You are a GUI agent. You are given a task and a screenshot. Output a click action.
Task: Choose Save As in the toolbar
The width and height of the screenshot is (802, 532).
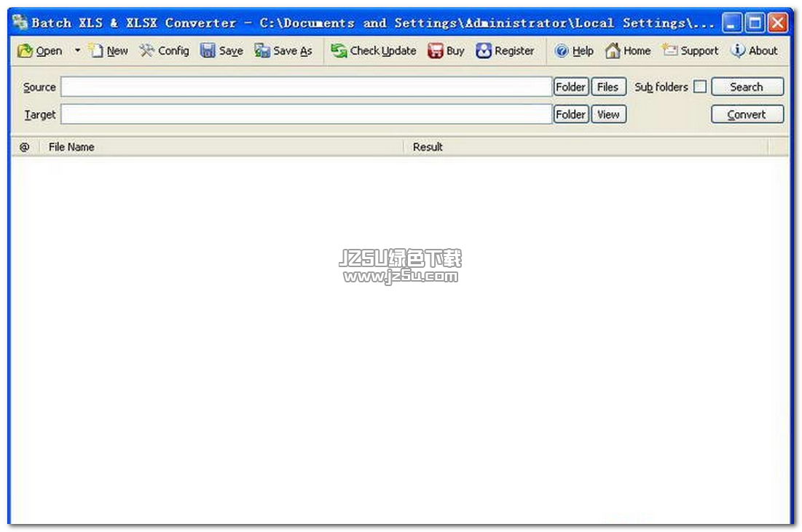283,51
